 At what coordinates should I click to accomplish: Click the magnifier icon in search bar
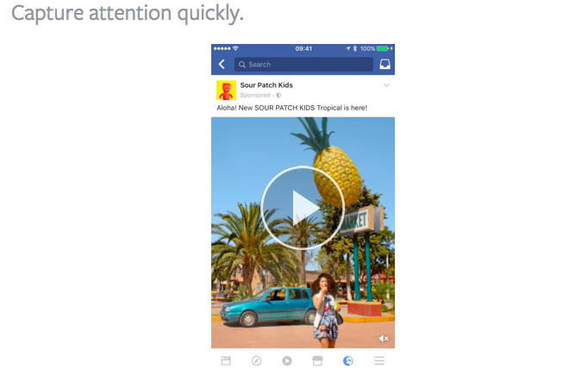pos(242,65)
